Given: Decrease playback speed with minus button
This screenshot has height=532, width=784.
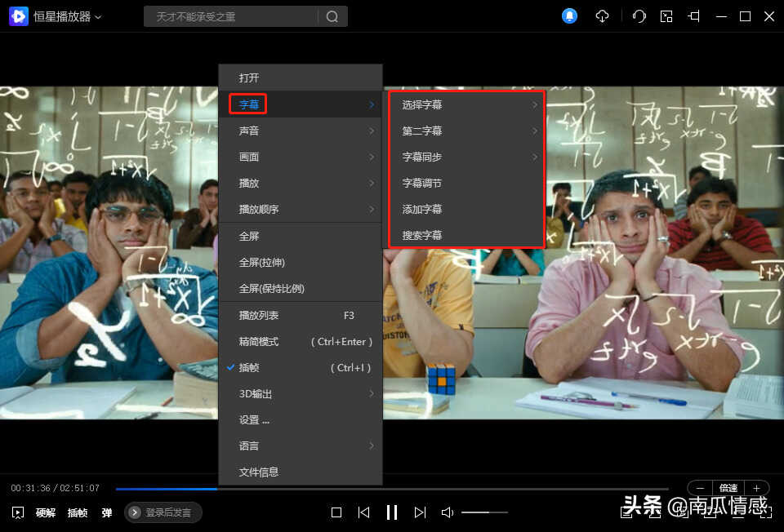Looking at the screenshot, I should pyautogui.click(x=700, y=488).
